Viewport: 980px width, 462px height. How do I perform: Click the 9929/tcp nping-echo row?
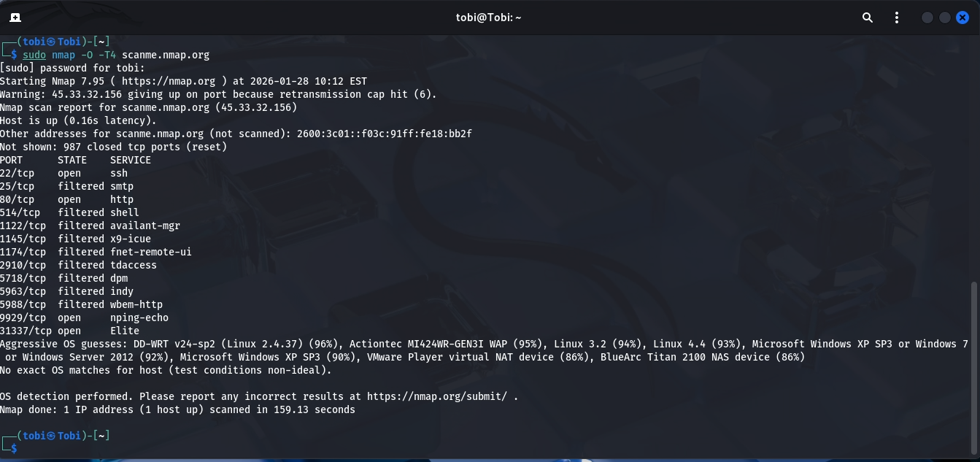coord(84,317)
